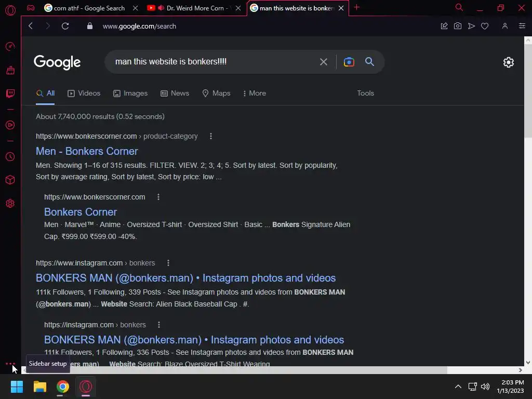
Task: Open Men - Bonkers Corner result
Action: point(87,151)
